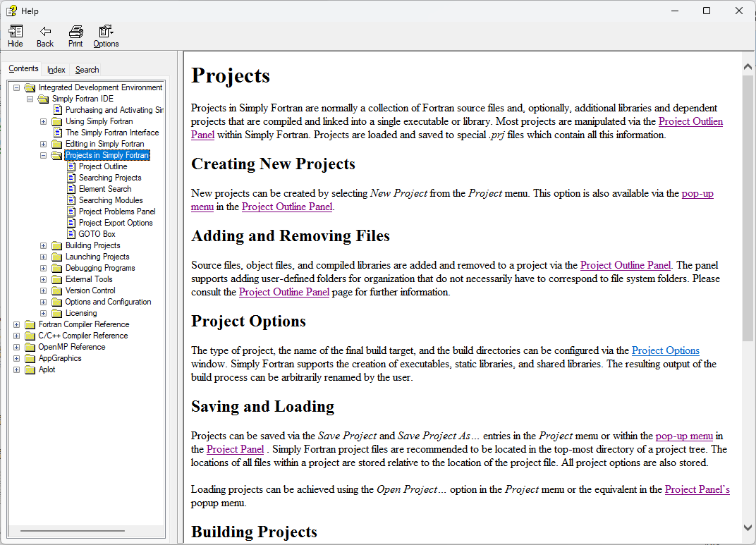
Task: Select the GOTO Box page icon
Action: point(71,234)
